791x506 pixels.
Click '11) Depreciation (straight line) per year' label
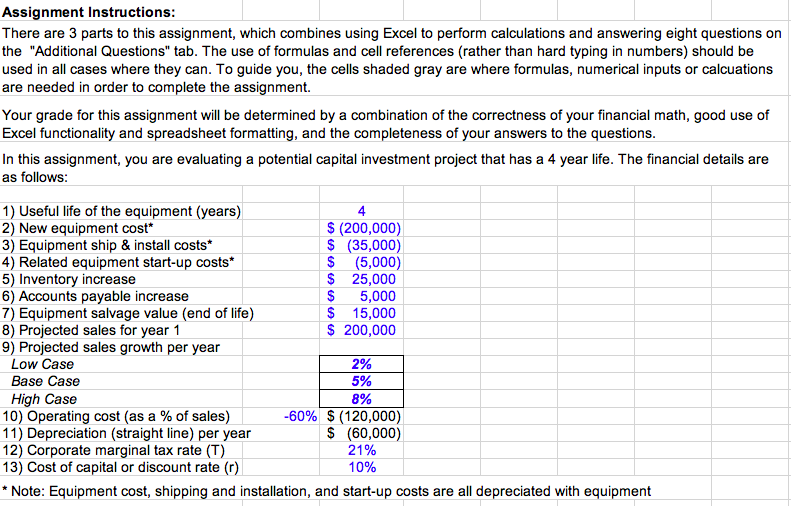126,433
